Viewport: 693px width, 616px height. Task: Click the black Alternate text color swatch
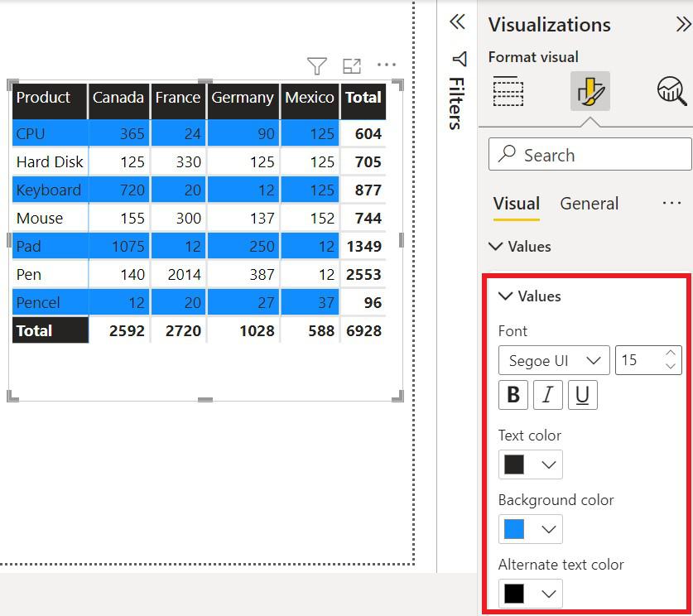[514, 594]
